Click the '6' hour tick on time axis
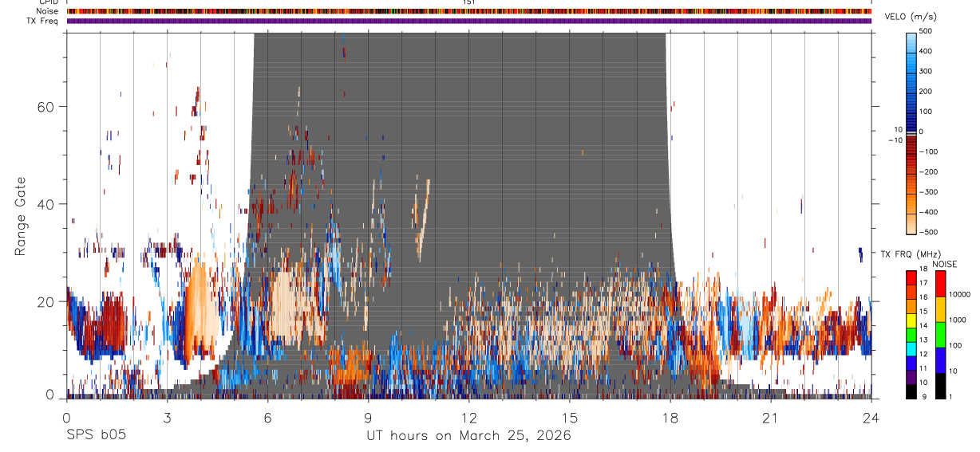Viewport: 980px width, 452px height. pos(267,418)
